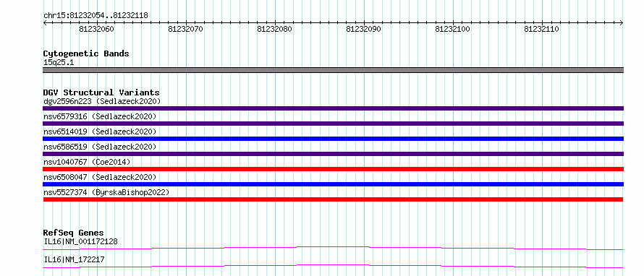Screen dimensions: 644x276
Task: Select the red nsv1040767 variant bar
Action: [x=333, y=169]
